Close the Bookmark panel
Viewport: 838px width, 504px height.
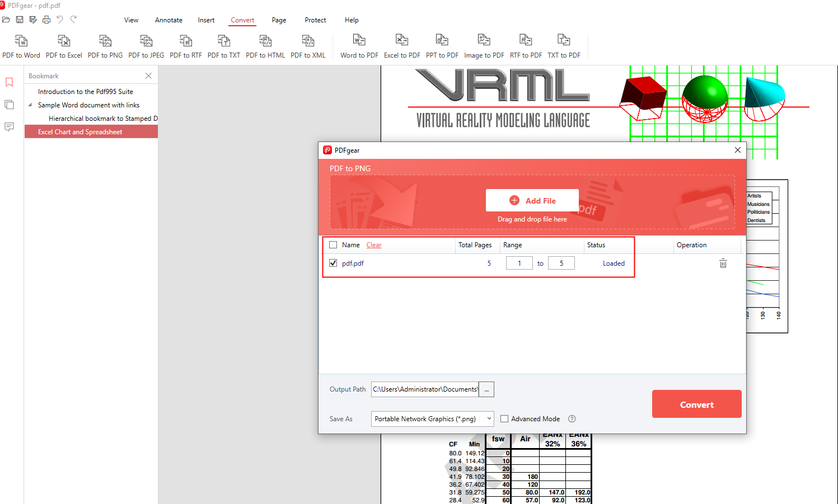(x=148, y=76)
